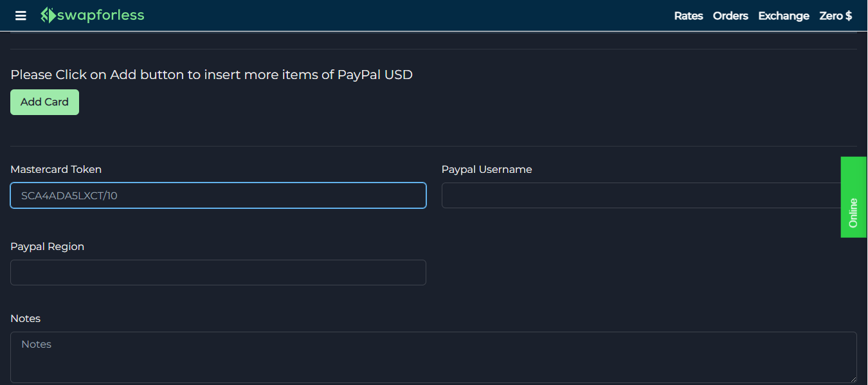The image size is (868, 385).
Task: Click the Paypal Username label
Action: [487, 170]
